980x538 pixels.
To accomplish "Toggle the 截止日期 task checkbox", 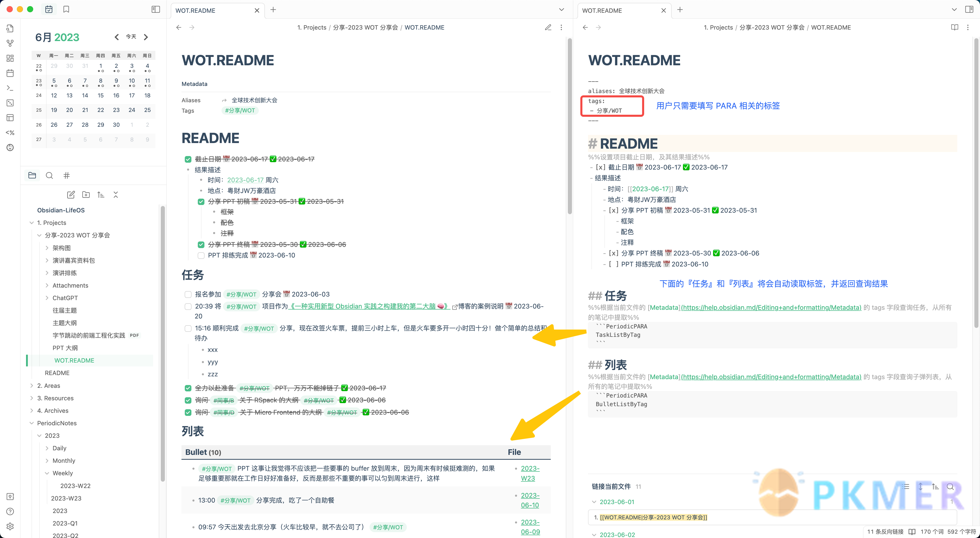I will (x=188, y=159).
